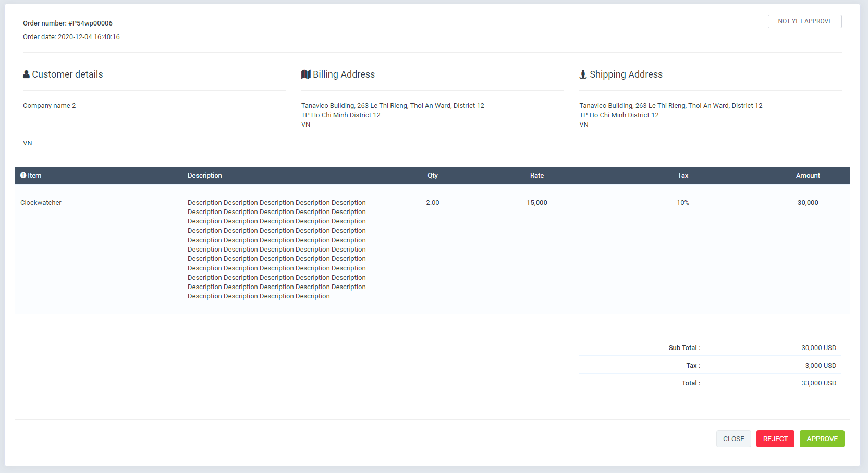Image resolution: width=868 pixels, height=473 pixels.
Task: Click the person icon beside Customer details
Action: [26, 74]
